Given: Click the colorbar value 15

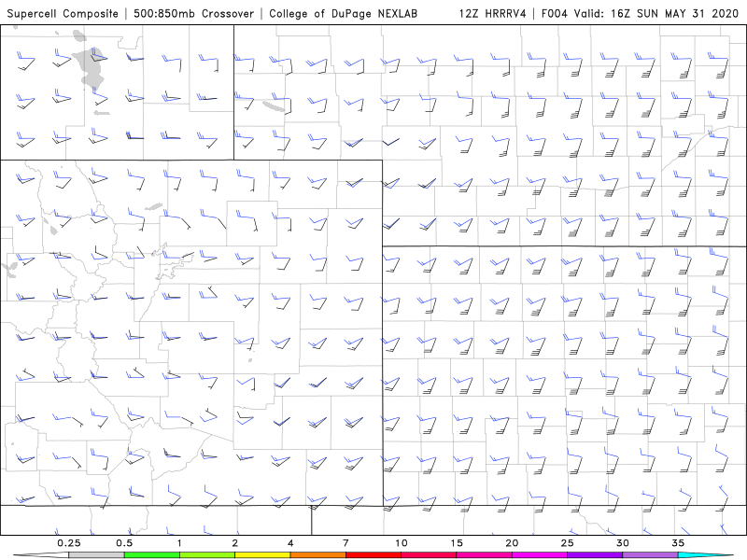Looking at the screenshot, I should (457, 543).
